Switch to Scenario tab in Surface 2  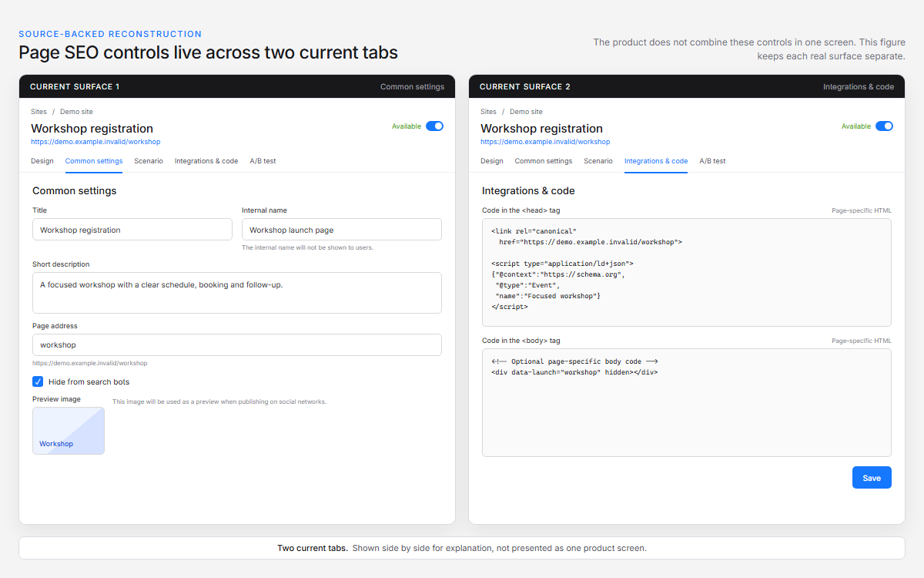pos(598,161)
